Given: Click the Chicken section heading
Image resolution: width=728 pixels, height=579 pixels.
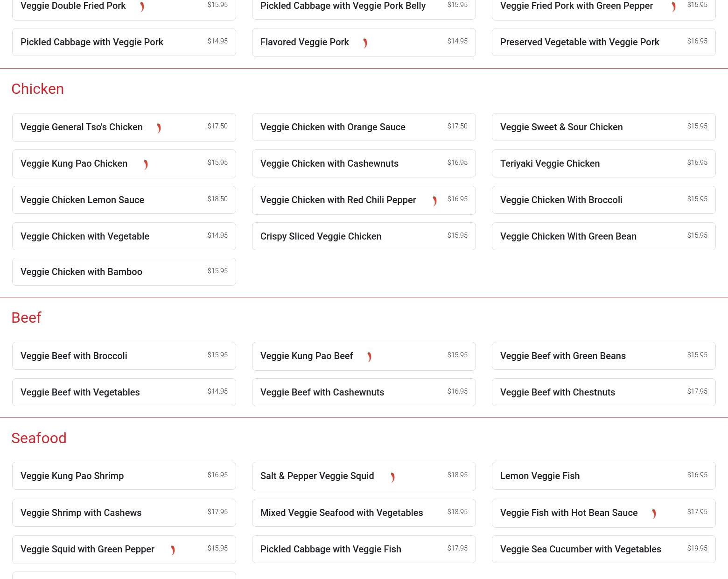Looking at the screenshot, I should tap(37, 89).
